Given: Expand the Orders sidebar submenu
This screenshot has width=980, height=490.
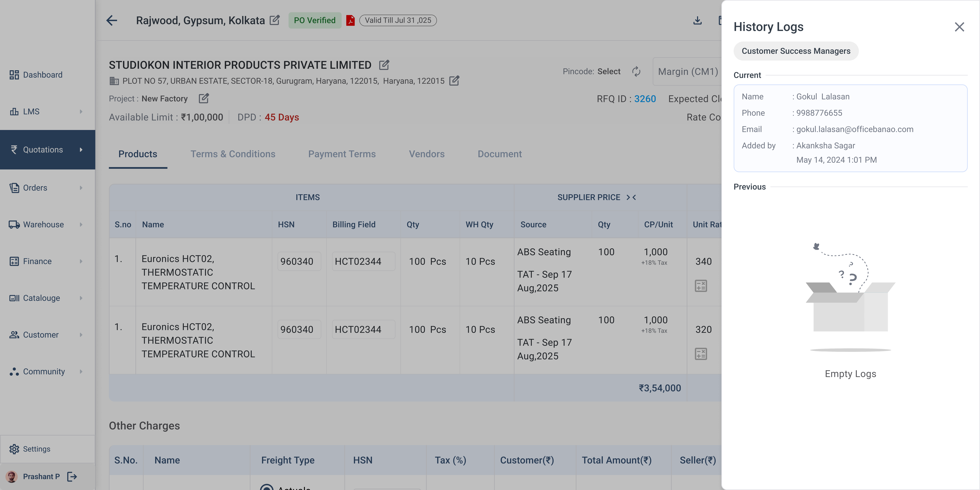Looking at the screenshot, I should [81, 187].
